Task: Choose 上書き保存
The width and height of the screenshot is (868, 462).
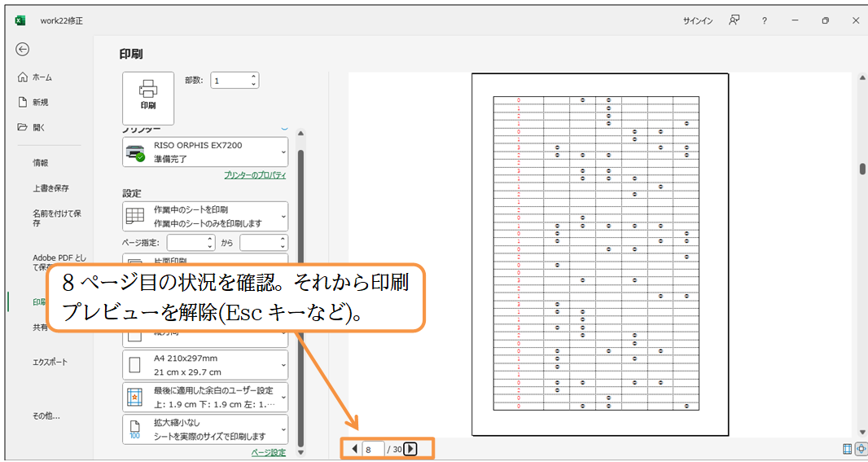Action: [50, 187]
